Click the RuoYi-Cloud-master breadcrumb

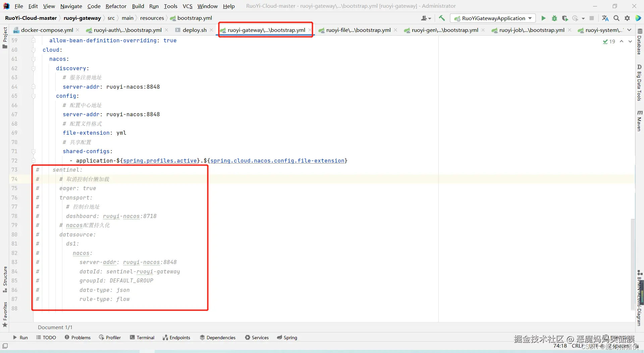(x=31, y=18)
